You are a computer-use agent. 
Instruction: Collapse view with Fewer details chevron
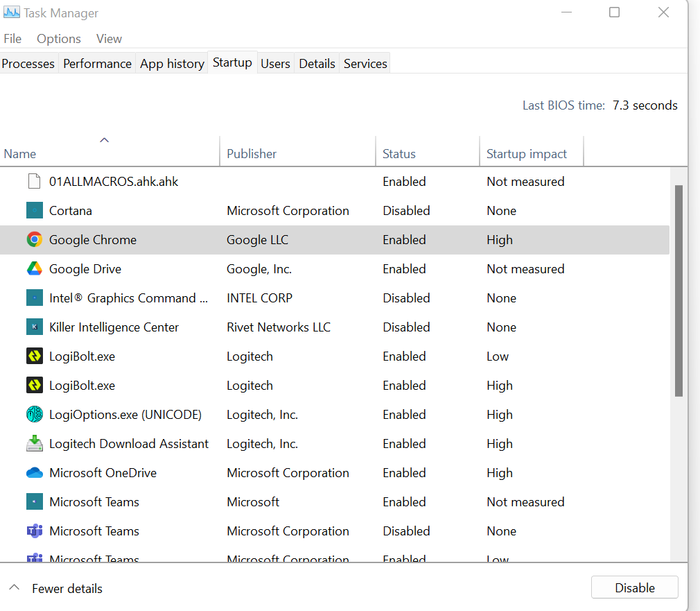click(15, 587)
